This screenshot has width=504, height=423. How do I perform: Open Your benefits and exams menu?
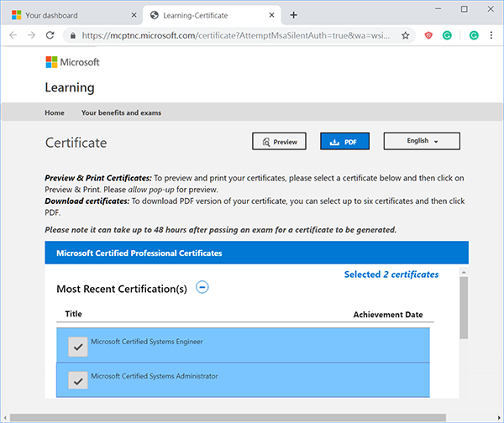121,112
